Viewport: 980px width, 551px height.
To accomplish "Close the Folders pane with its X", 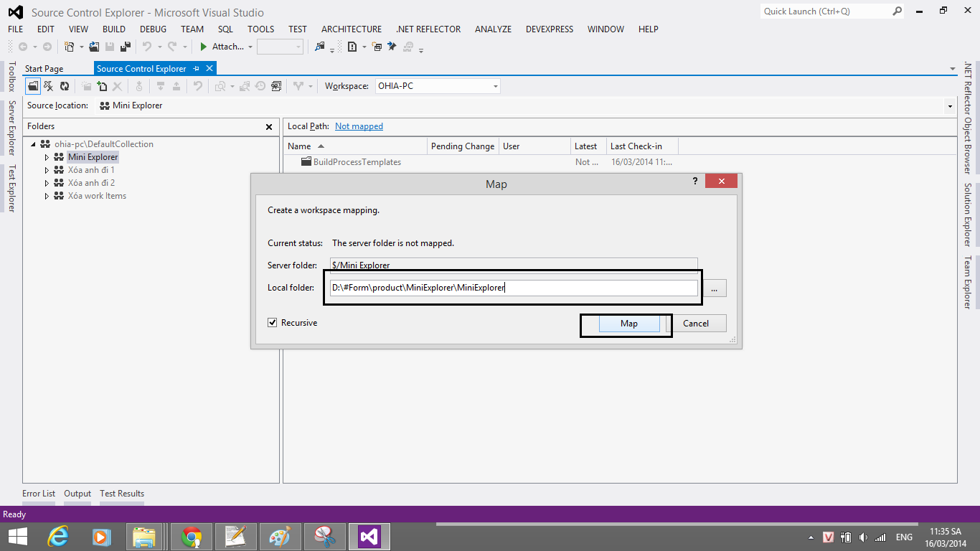I will pos(269,127).
